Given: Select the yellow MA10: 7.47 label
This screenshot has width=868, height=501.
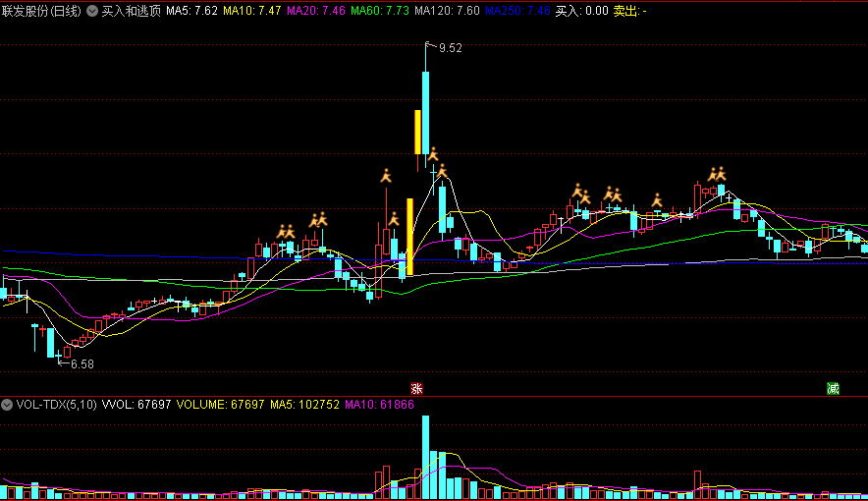Looking at the screenshot, I should [252, 11].
